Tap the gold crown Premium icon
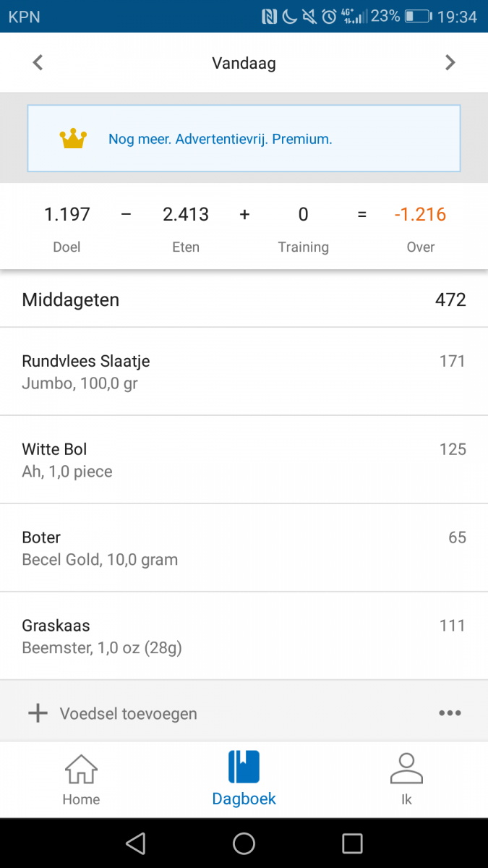The image size is (488, 868). (73, 139)
